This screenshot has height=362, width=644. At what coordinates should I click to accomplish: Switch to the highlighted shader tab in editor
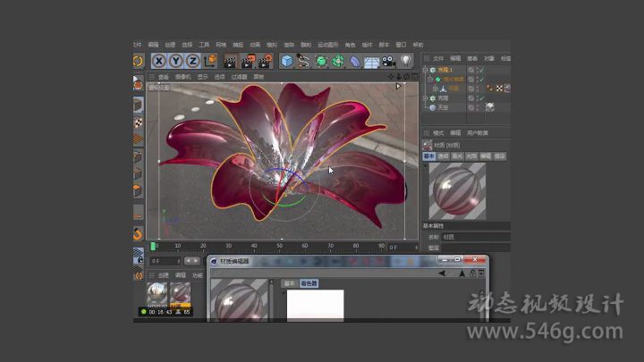click(309, 283)
